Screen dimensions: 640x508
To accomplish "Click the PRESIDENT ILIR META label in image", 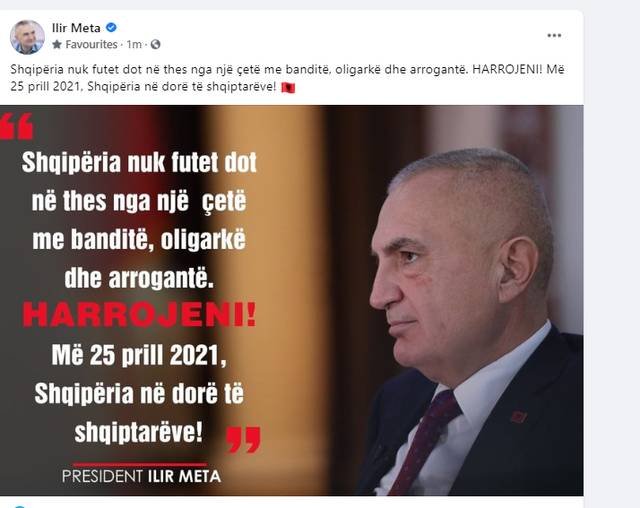I will click(x=141, y=476).
